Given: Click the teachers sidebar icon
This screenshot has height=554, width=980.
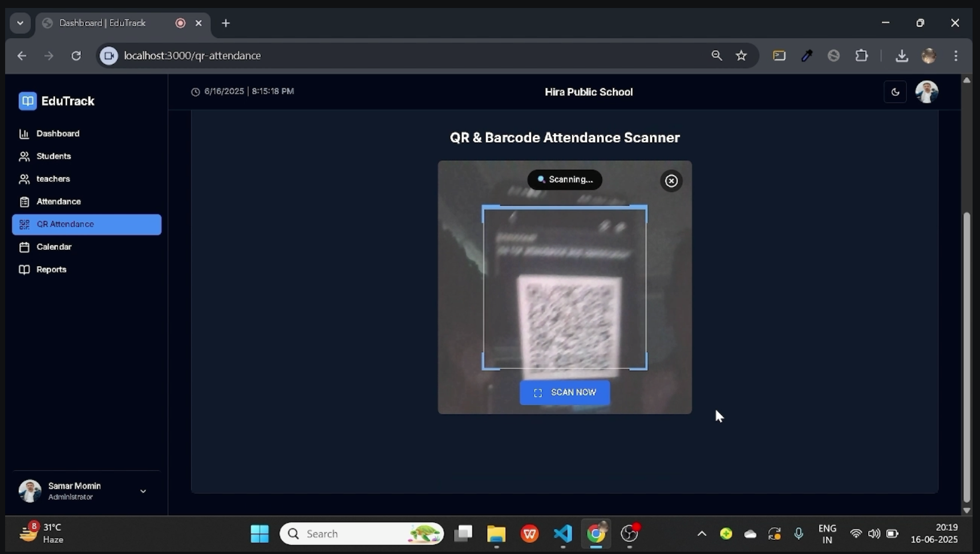Looking at the screenshot, I should tap(24, 179).
